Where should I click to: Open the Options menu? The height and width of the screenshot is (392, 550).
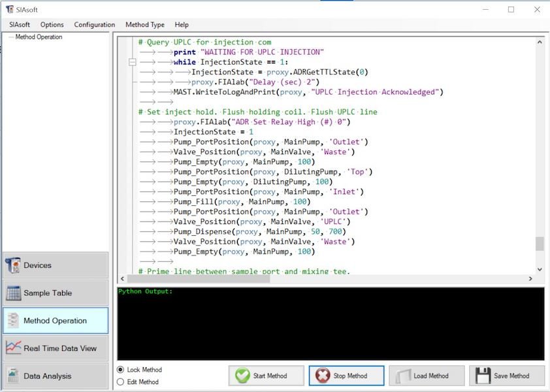point(52,25)
